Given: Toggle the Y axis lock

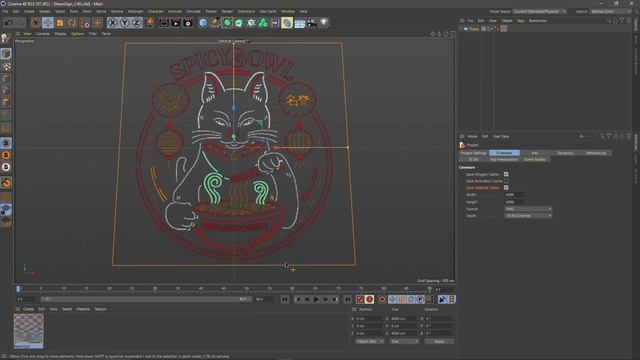Looking at the screenshot, I should click(x=124, y=23).
